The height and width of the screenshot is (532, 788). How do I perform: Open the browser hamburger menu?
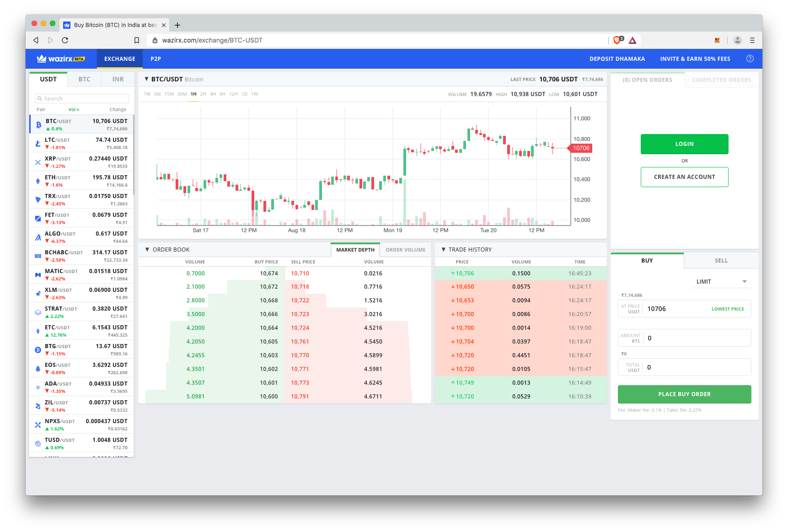tap(752, 40)
